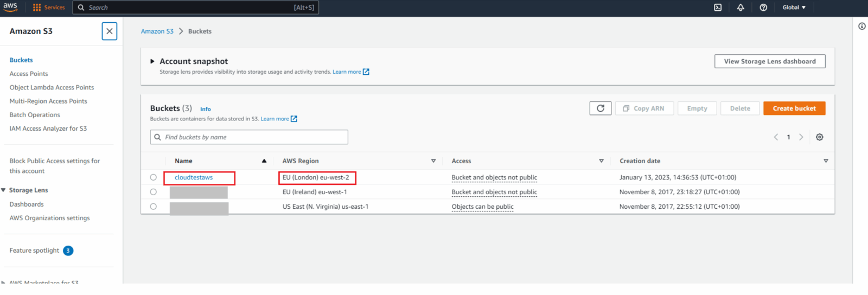Image resolution: width=868 pixels, height=295 pixels.
Task: Select the cloudtestaws bucket radio button
Action: [x=154, y=177]
